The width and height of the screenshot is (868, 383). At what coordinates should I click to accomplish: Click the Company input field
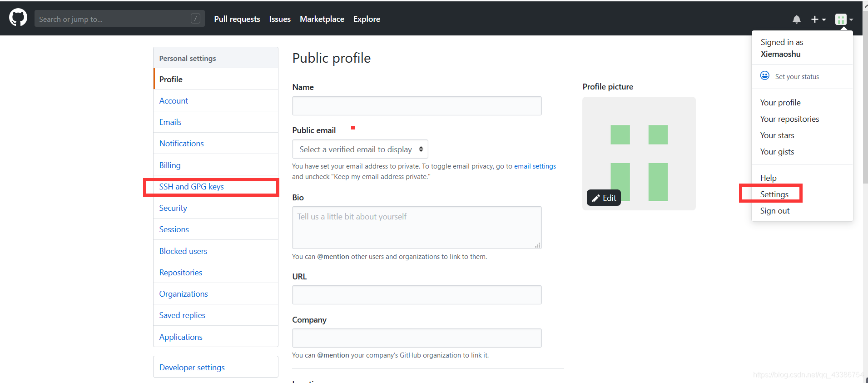417,338
